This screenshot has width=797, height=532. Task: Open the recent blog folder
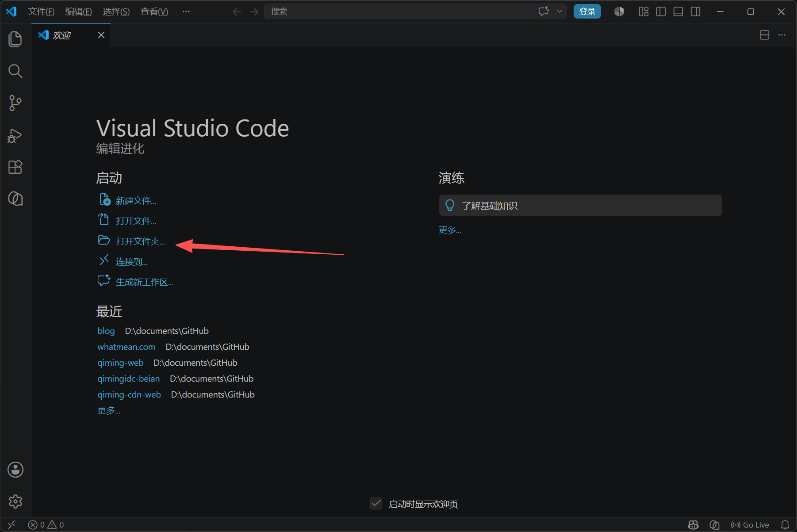tap(106, 331)
